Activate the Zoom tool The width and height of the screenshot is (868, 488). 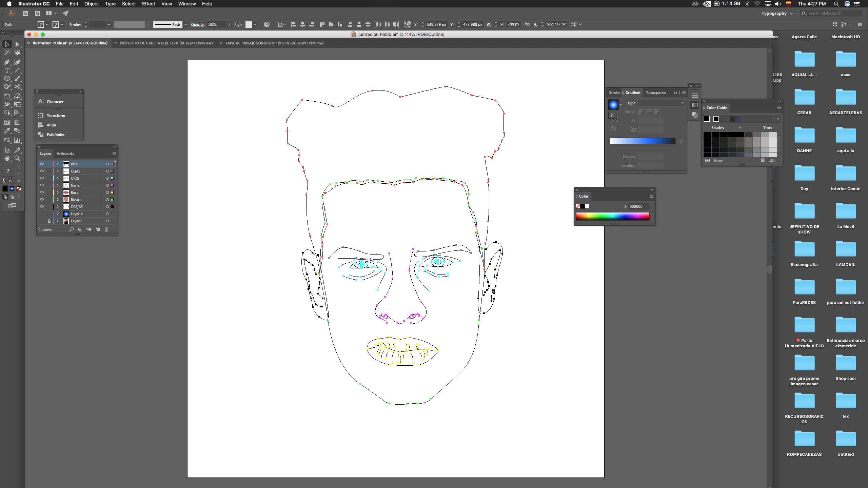point(17,159)
